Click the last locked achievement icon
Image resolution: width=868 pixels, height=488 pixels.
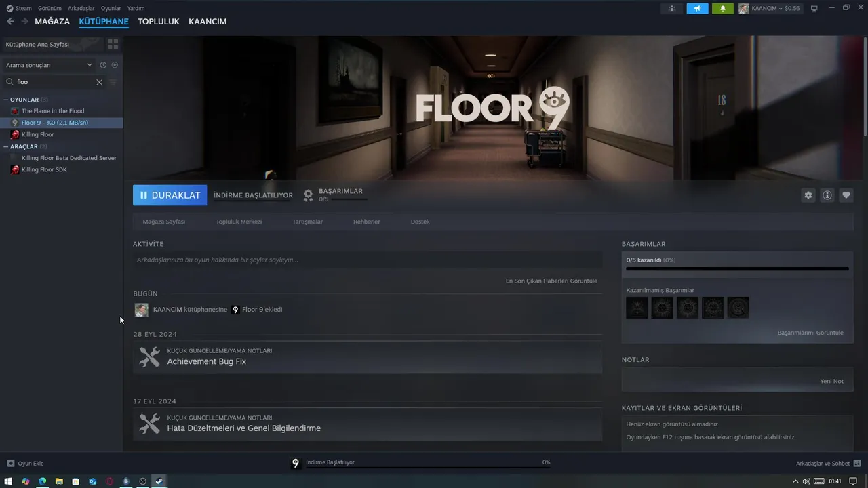[x=738, y=308]
